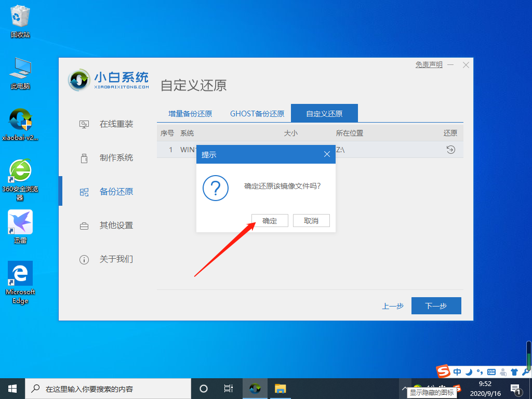The height and width of the screenshot is (399, 532).
Task: Cancel the prompt with 取消 button
Action: [x=311, y=221]
